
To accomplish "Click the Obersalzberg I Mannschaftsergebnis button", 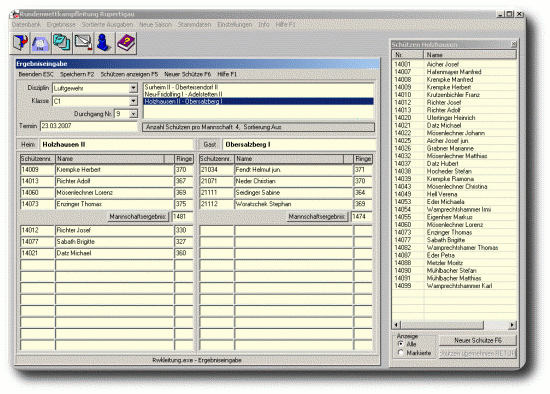I will tap(317, 216).
